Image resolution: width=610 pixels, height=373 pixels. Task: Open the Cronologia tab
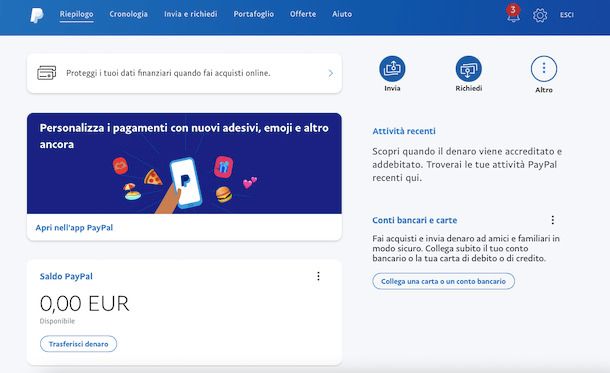128,14
